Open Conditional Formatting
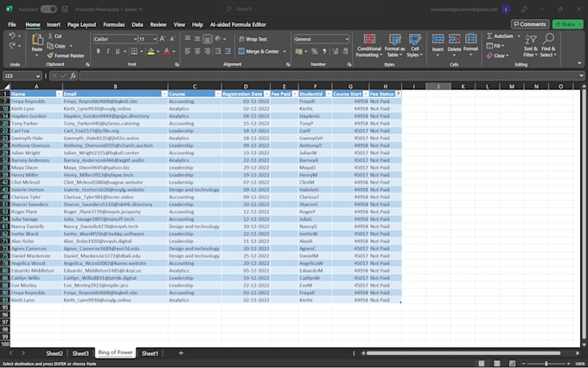Image resolution: width=588 pixels, height=368 pixels. 369,45
